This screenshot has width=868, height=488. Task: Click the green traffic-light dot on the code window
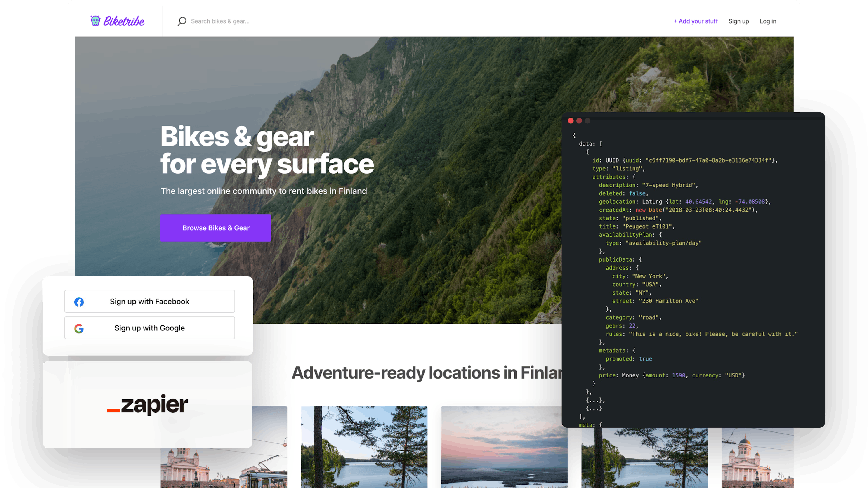pos(588,121)
